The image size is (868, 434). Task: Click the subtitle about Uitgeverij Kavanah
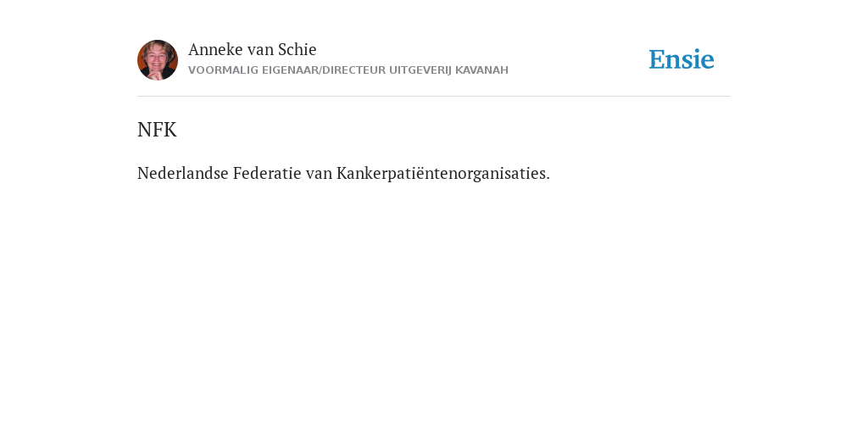[x=348, y=70]
